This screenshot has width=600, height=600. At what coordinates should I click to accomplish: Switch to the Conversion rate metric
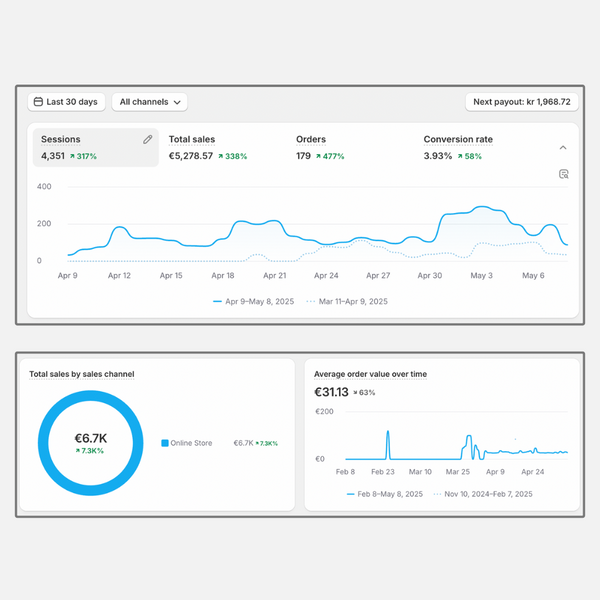(457, 147)
